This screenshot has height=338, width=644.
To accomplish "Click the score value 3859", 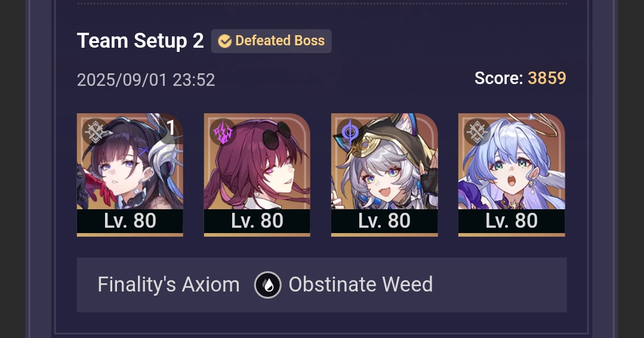I will (x=547, y=78).
